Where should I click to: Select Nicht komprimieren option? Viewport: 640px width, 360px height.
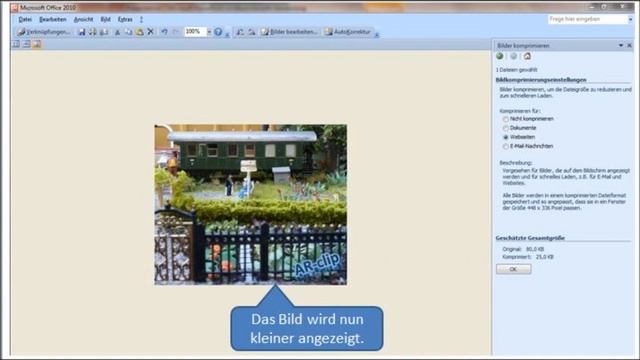528,119
